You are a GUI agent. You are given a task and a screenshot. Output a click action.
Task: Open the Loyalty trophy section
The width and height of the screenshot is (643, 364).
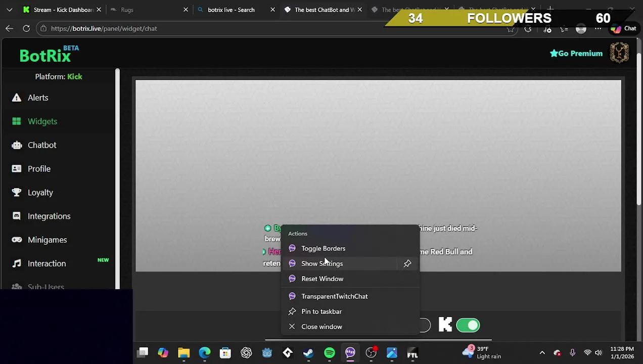(x=40, y=193)
